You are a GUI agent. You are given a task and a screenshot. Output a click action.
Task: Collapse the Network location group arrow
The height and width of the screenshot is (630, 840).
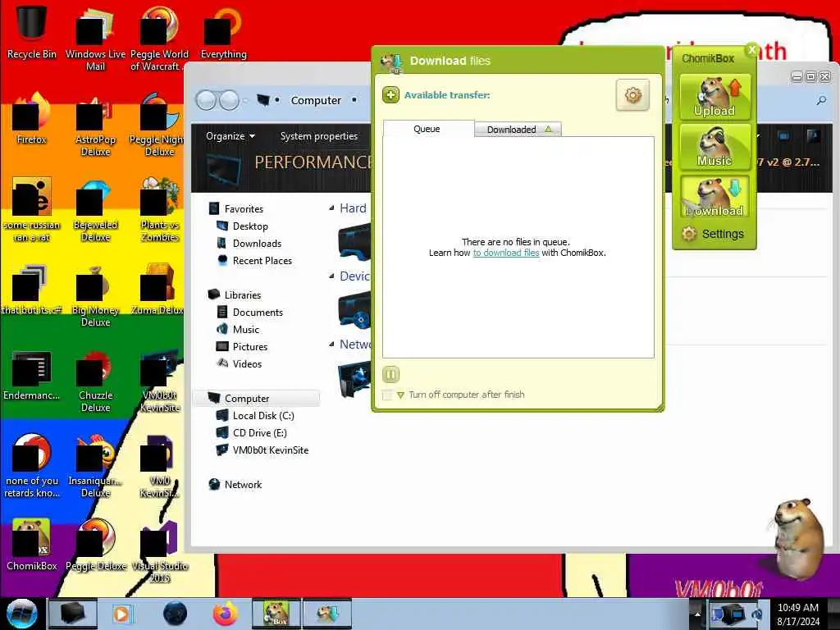[331, 344]
